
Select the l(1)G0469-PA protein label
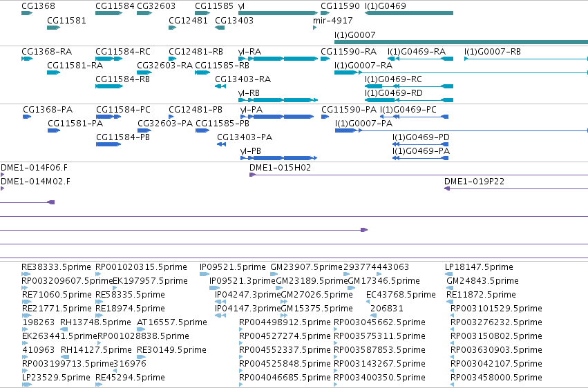pyautogui.click(x=421, y=151)
